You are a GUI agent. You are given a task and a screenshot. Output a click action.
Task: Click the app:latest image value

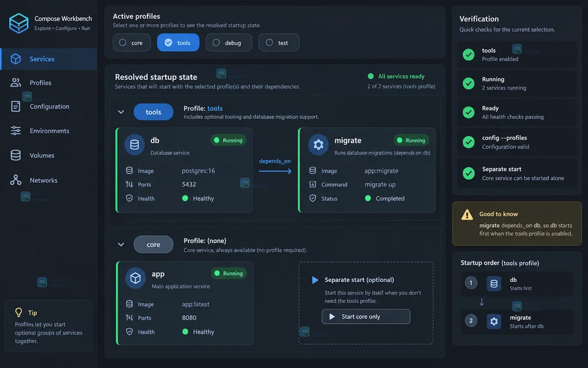point(196,304)
